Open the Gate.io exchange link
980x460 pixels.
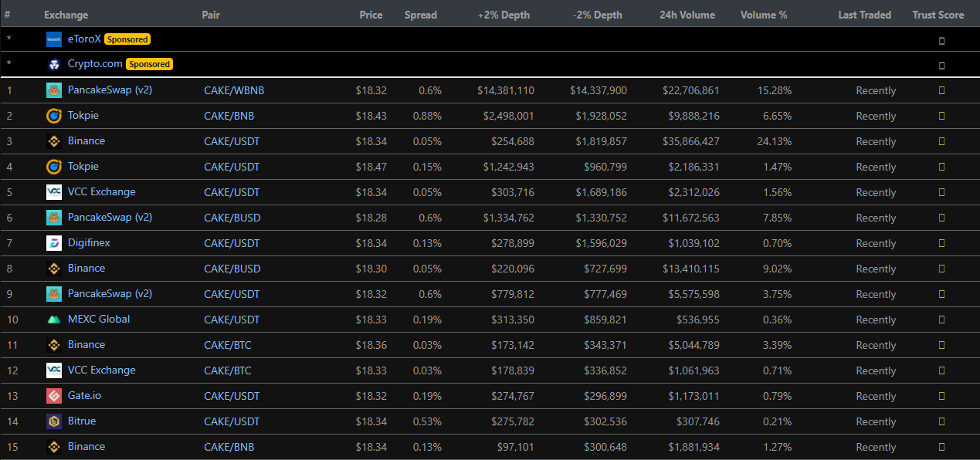coord(84,395)
